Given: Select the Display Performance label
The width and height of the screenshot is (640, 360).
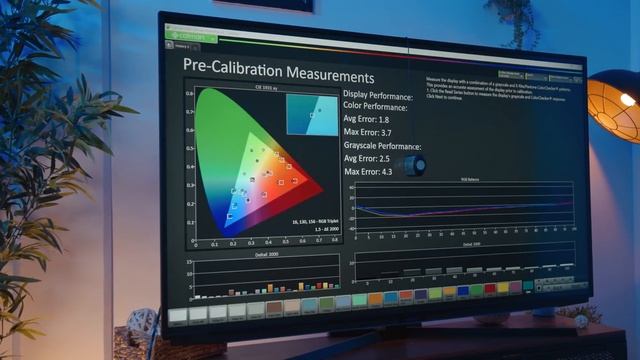Looking at the screenshot, I should tap(378, 96).
